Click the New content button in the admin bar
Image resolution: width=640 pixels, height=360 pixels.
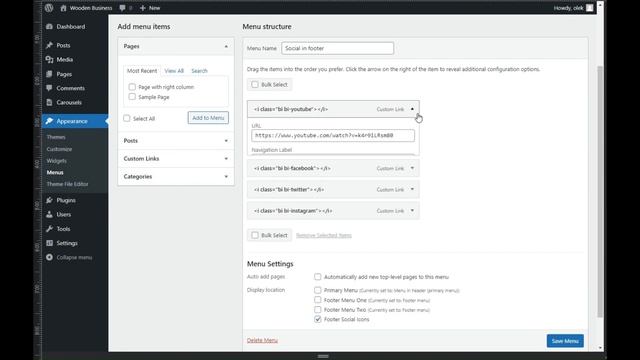click(x=150, y=8)
